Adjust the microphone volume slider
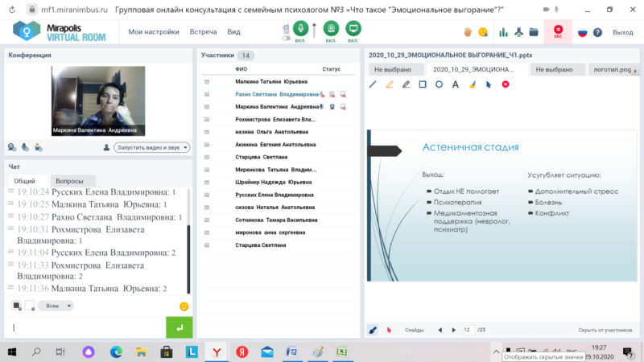Image resolution: width=644 pixels, height=362 pixels. tap(314, 30)
